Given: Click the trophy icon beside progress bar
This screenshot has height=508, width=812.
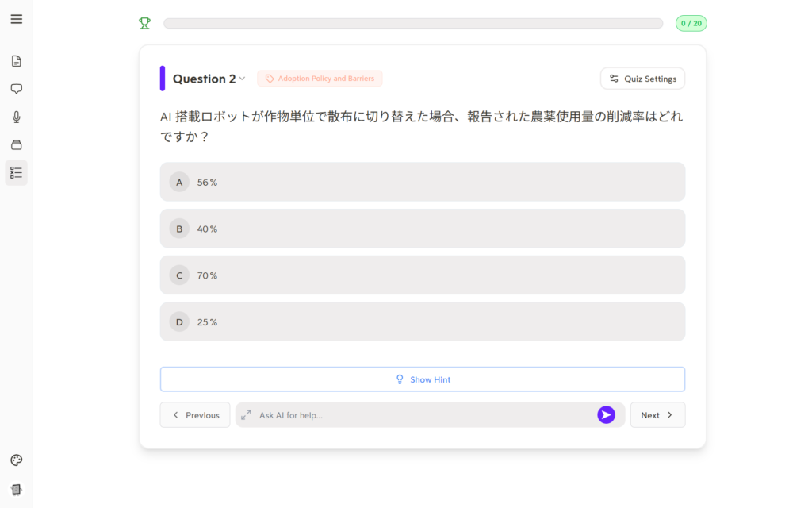Looking at the screenshot, I should tap(144, 23).
